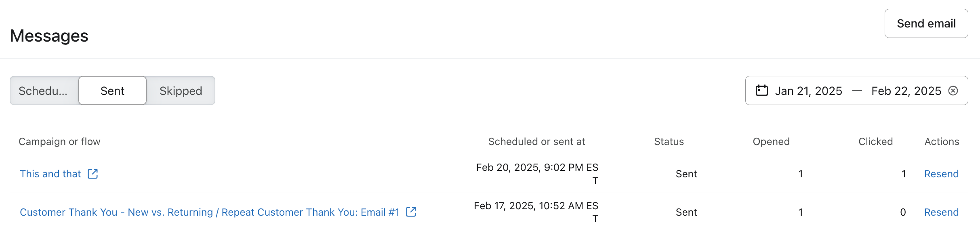Click the Scheduled or sent at header
The image size is (980, 227).
(536, 141)
